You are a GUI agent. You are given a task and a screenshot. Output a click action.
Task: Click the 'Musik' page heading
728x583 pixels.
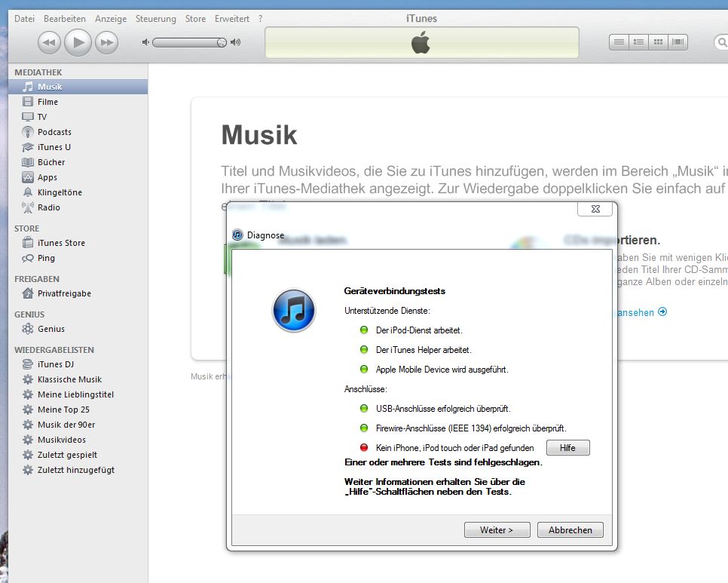259,135
